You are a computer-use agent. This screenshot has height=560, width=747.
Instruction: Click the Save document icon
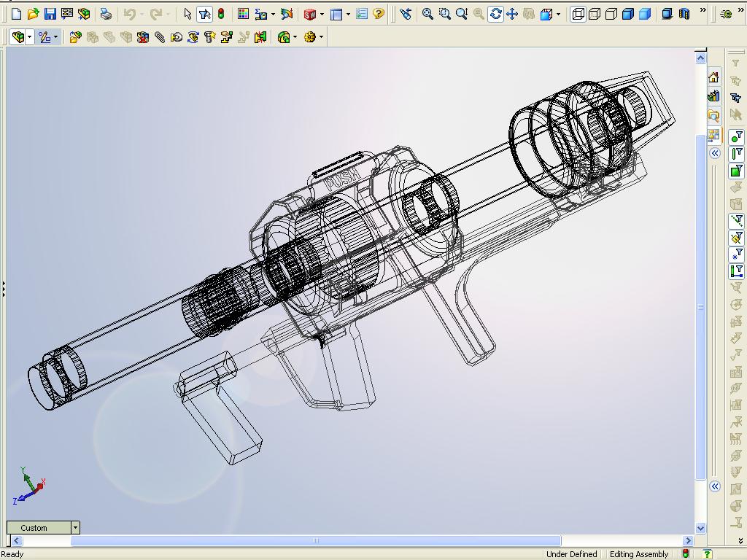click(x=50, y=14)
